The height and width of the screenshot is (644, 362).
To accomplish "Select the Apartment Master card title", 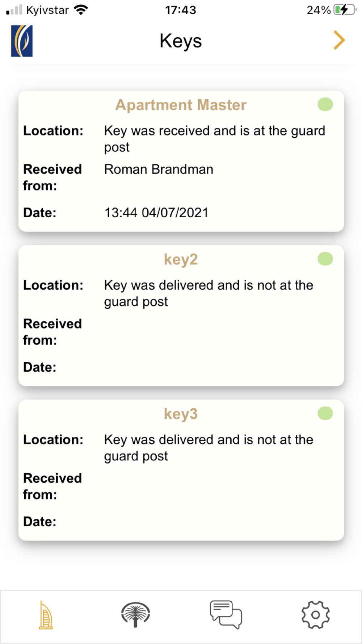I will pos(181,105).
